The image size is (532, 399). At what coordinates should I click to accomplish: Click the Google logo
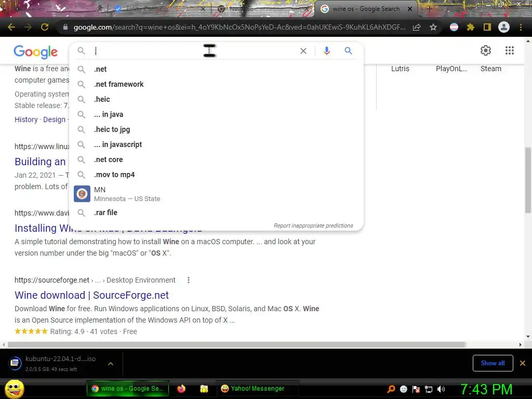[36, 51]
